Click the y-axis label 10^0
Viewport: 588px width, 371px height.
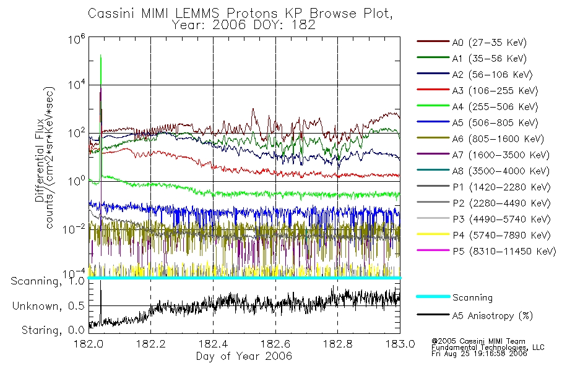tap(77, 181)
